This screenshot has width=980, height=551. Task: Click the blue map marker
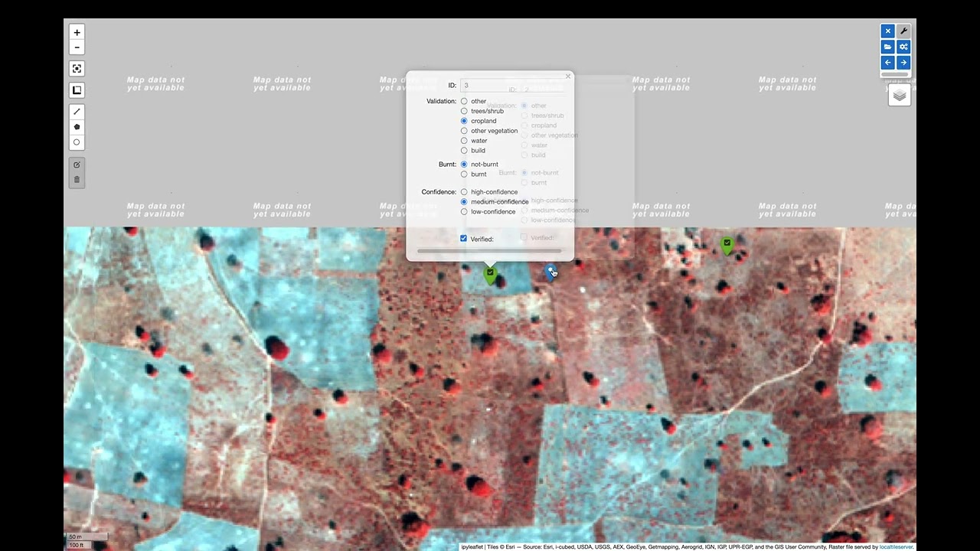(x=550, y=271)
